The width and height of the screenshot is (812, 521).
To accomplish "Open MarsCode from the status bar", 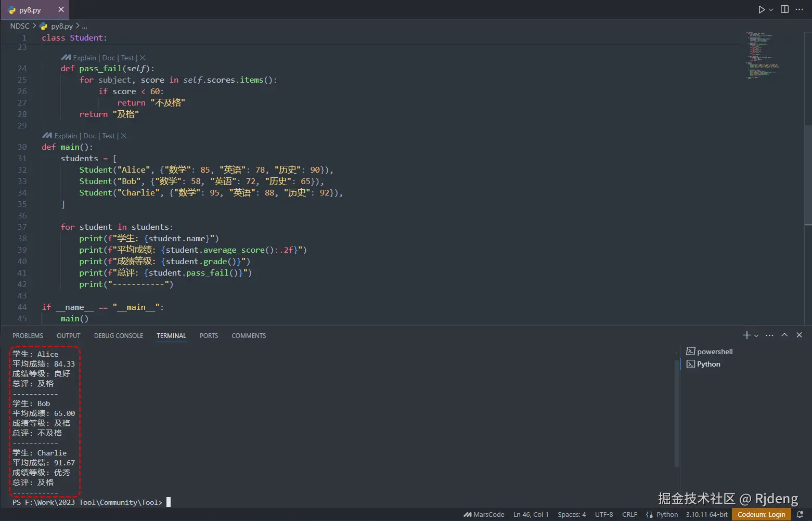I will click(484, 515).
